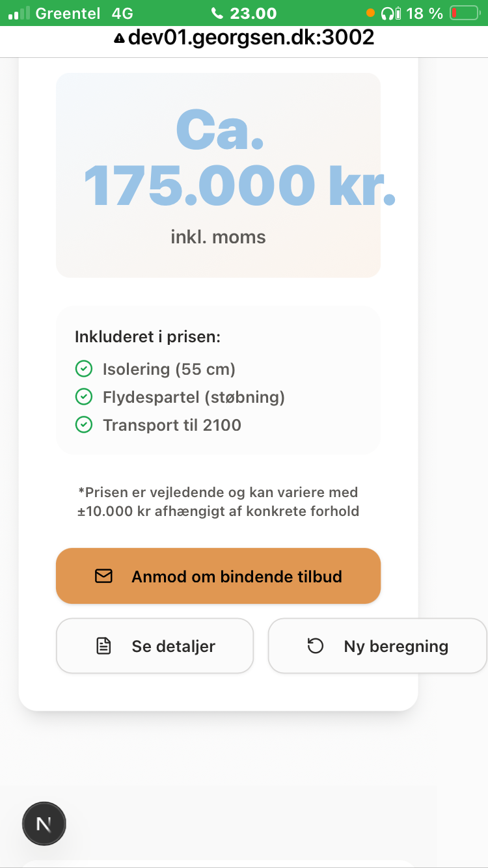Tap the Next.js dev tools N badge
The width and height of the screenshot is (488, 868).
pyautogui.click(x=44, y=824)
